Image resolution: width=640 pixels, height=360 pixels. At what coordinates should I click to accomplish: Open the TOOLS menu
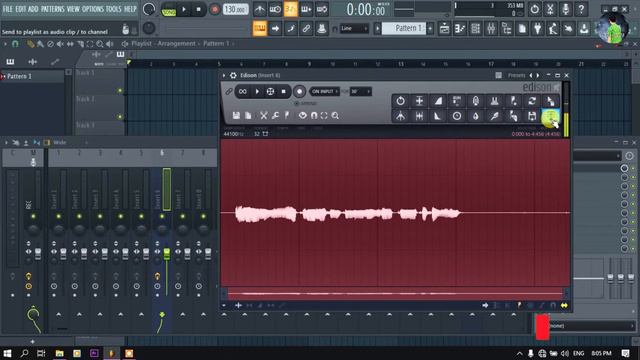point(113,9)
